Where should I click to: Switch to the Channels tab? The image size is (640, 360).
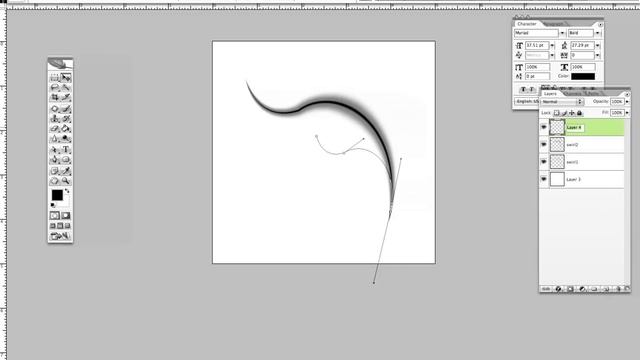573,94
